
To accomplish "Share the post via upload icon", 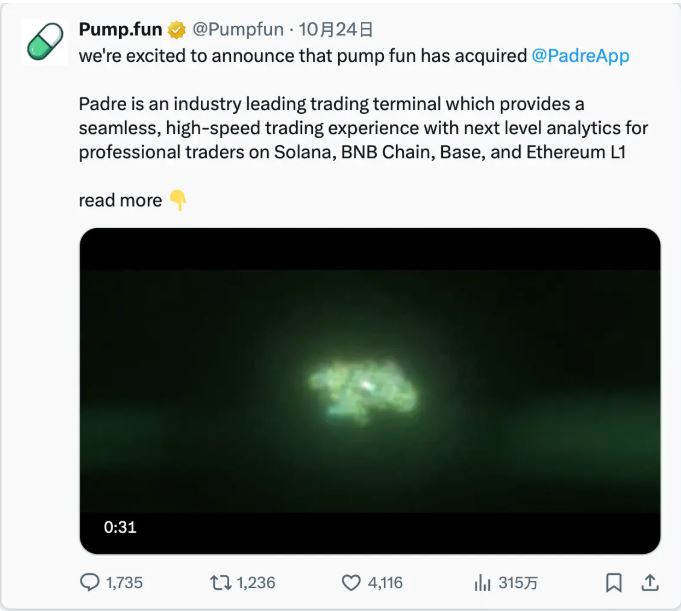I will point(649,581).
